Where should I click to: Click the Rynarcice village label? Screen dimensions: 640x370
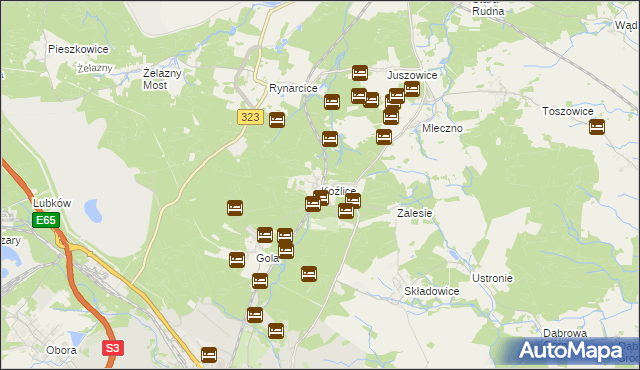pyautogui.click(x=293, y=88)
